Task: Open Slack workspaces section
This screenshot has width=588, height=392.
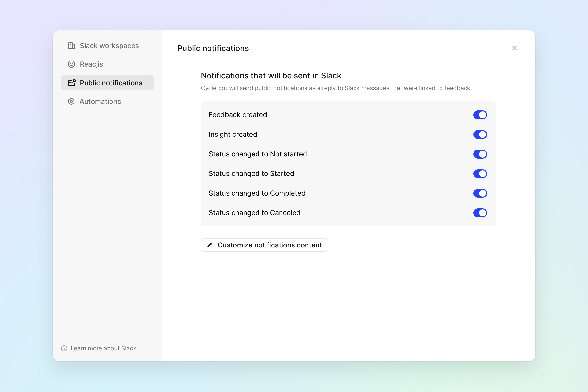Action: coord(107,46)
